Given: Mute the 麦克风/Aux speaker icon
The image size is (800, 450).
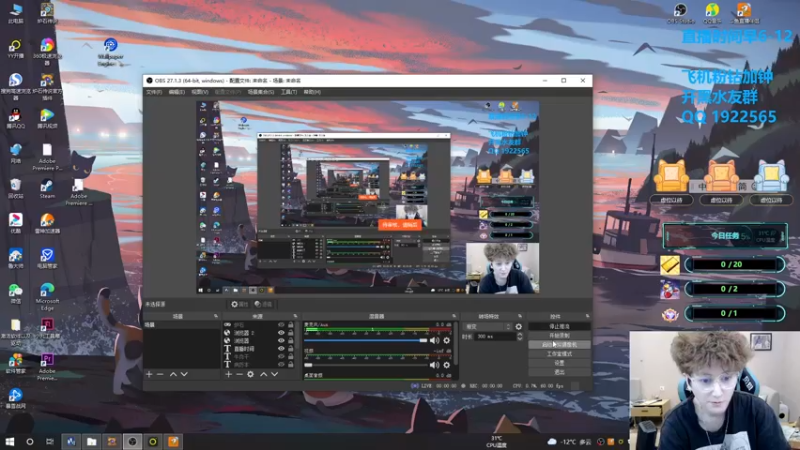Looking at the screenshot, I should click(434, 340).
